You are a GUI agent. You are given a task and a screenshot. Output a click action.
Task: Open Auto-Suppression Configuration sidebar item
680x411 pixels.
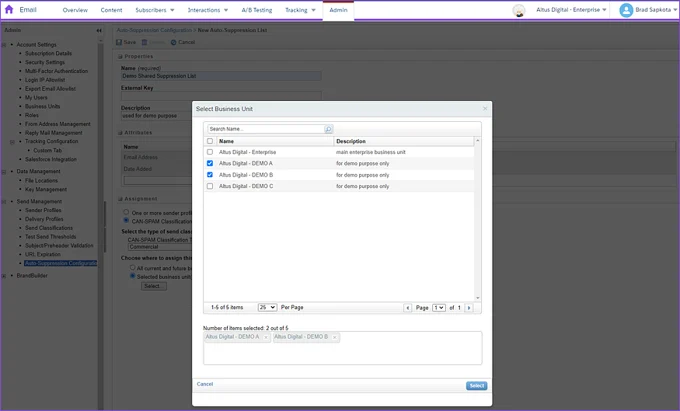(61, 263)
